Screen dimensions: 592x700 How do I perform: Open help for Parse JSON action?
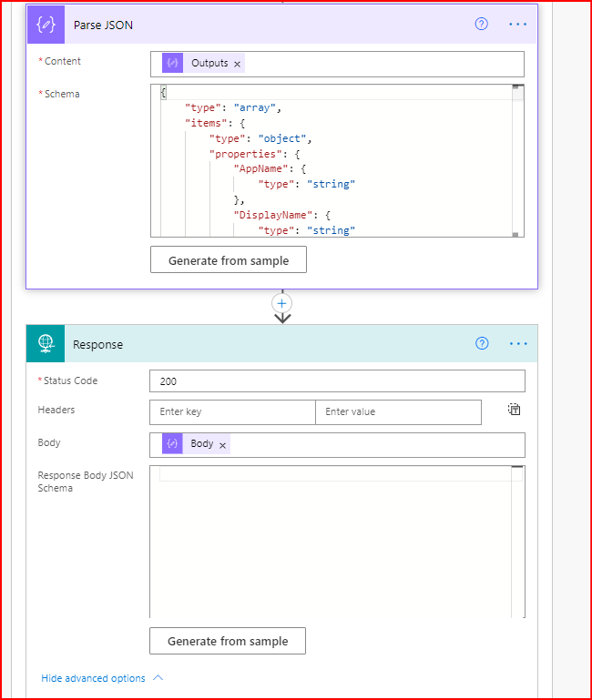coord(482,25)
